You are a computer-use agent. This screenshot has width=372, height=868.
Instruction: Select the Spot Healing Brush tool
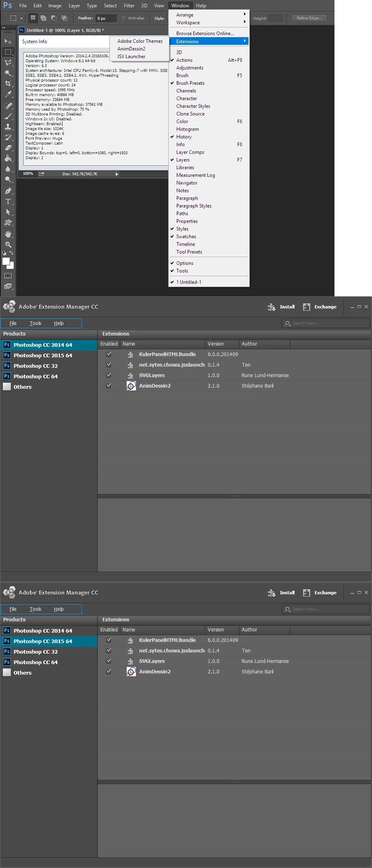[x=8, y=106]
